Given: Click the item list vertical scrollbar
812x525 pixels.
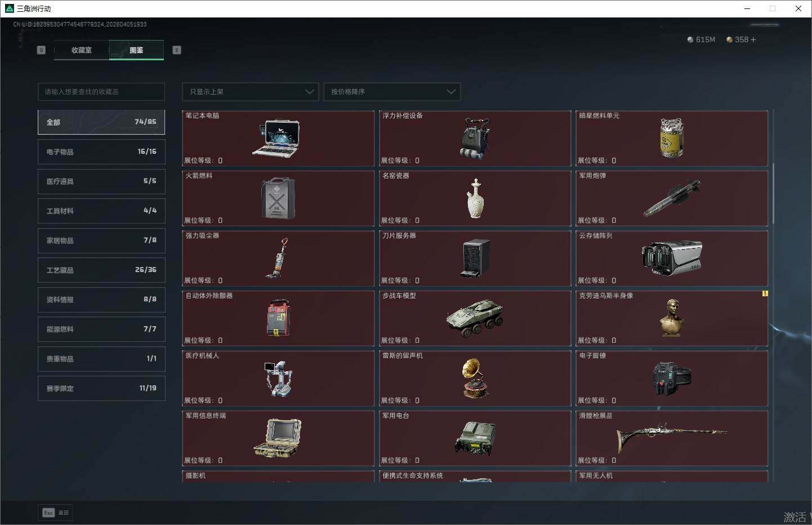Looking at the screenshot, I should click(773, 193).
